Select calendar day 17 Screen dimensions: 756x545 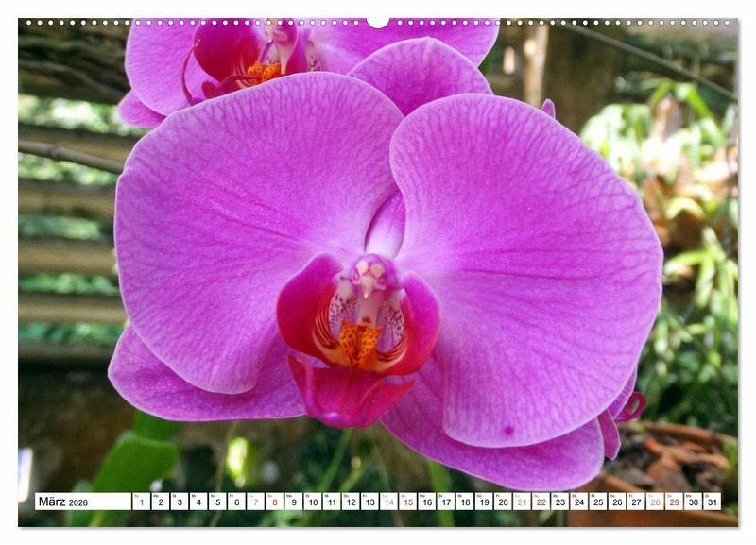click(x=446, y=502)
